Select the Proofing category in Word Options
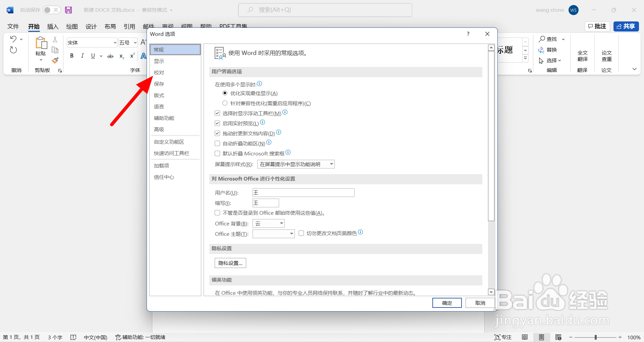 click(x=175, y=72)
